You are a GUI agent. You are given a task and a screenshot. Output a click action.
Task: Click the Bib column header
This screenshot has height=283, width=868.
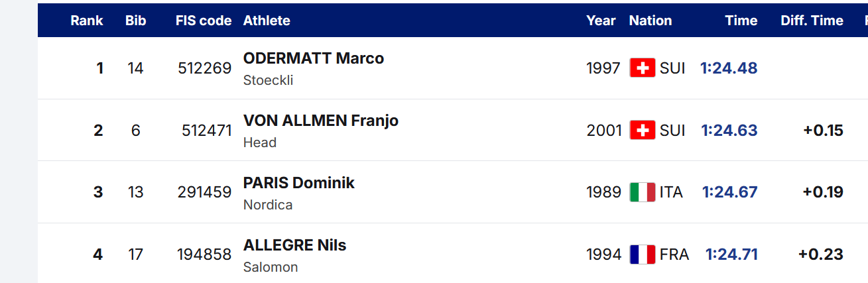[135, 21]
